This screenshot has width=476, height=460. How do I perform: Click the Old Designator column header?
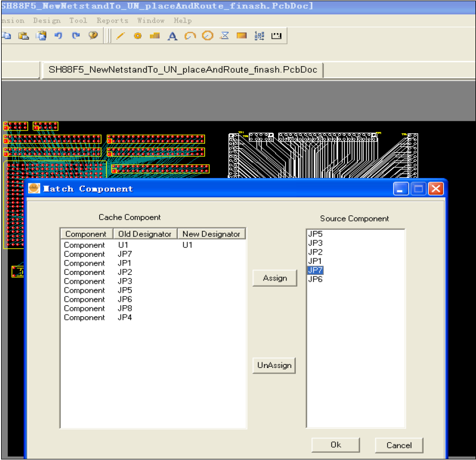(145, 234)
